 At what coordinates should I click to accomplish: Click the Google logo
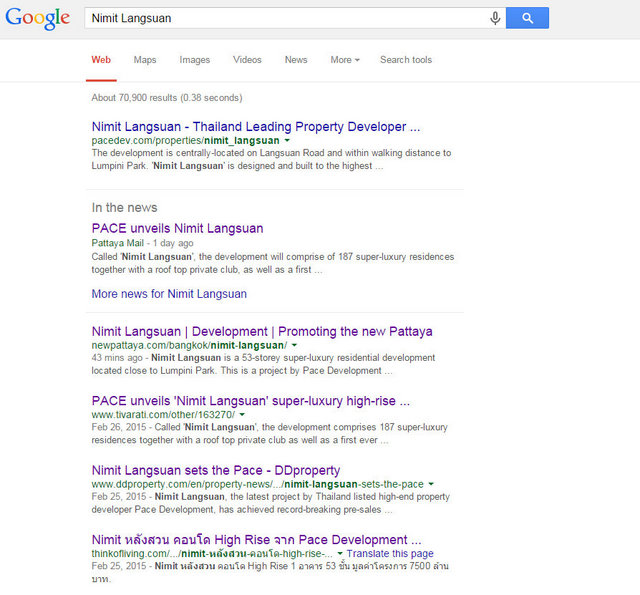click(38, 18)
